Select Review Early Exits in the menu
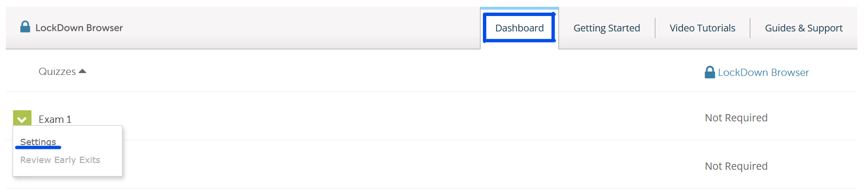This screenshot has height=192, width=868. tap(60, 160)
